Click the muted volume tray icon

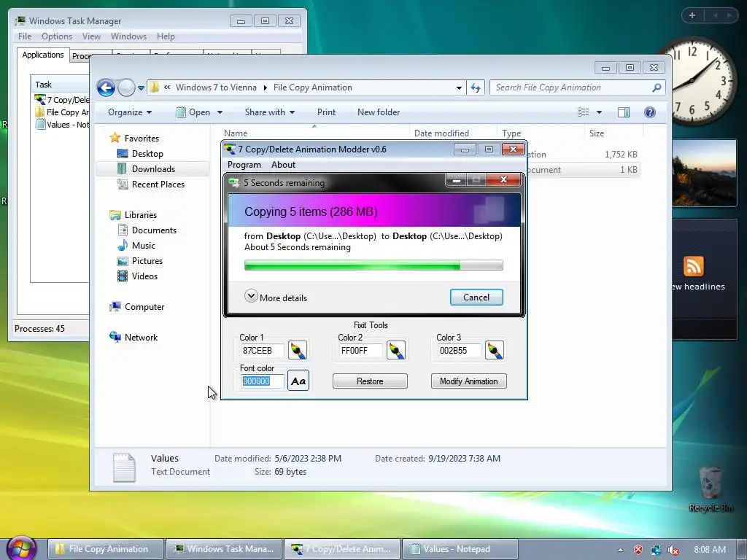[673, 550]
